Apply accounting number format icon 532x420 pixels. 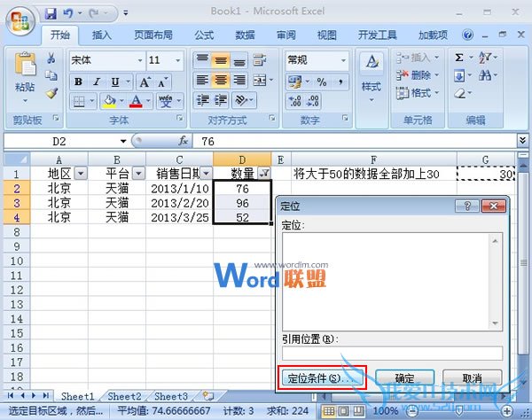[294, 82]
